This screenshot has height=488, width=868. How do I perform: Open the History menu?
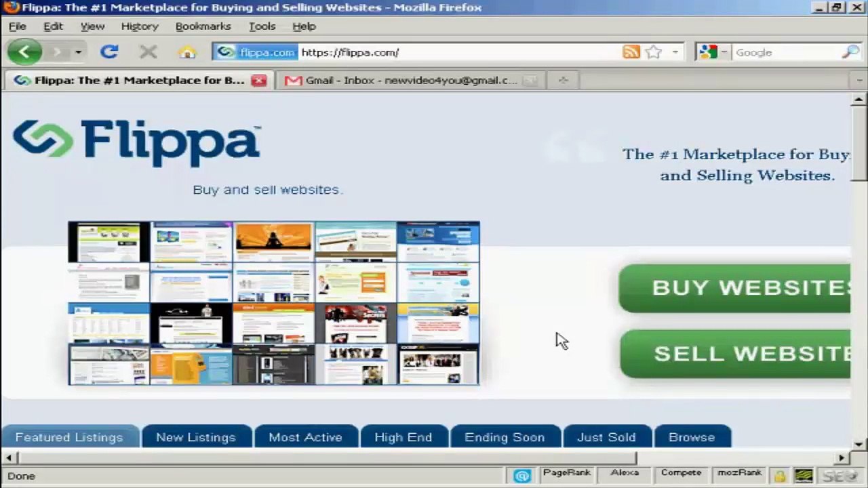(140, 26)
